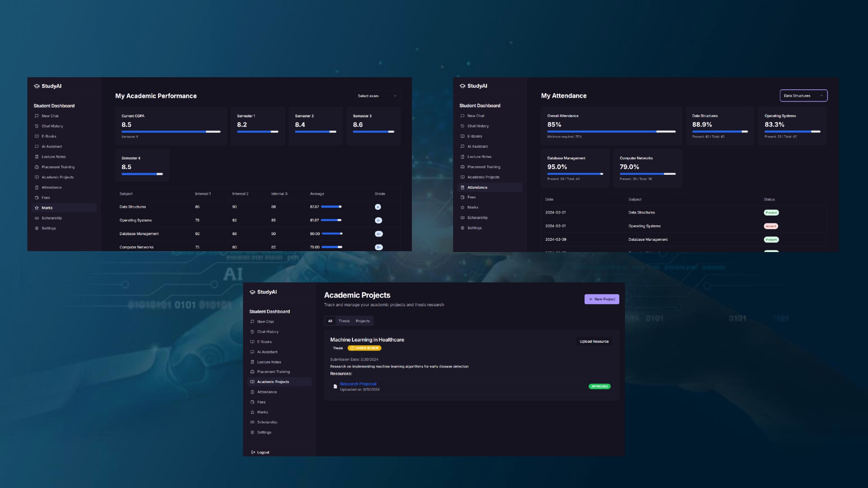868x488 pixels.
Task: Click the APPROVED status on Research Proposal
Action: tap(599, 386)
